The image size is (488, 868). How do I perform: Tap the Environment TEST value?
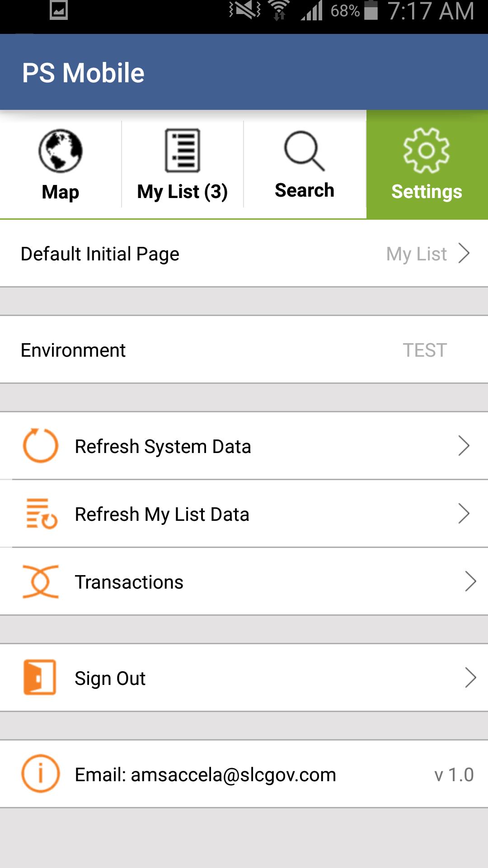click(425, 350)
